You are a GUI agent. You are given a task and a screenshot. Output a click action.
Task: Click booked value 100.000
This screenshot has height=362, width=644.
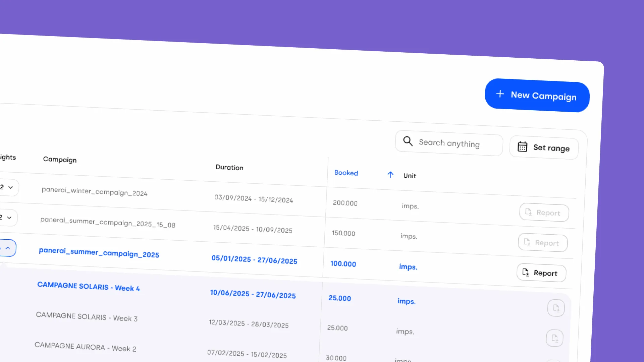point(343,264)
